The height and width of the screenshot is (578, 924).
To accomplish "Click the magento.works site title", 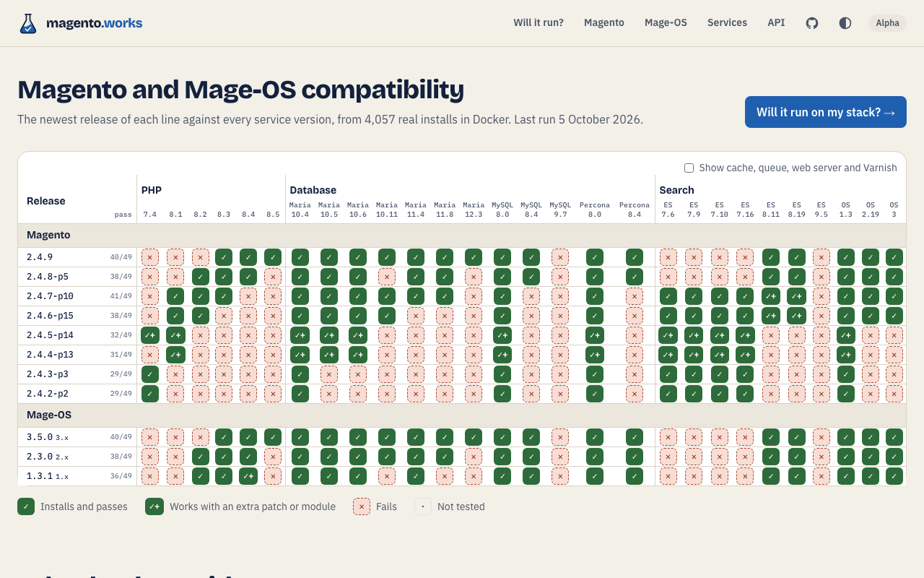I will (95, 23).
